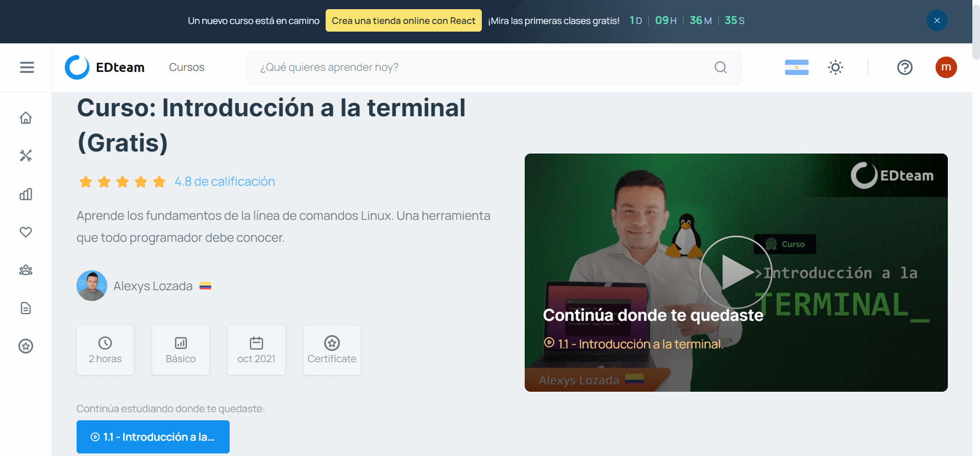Click the first rating star
Image resolution: width=980 pixels, height=456 pixels.
(x=86, y=182)
